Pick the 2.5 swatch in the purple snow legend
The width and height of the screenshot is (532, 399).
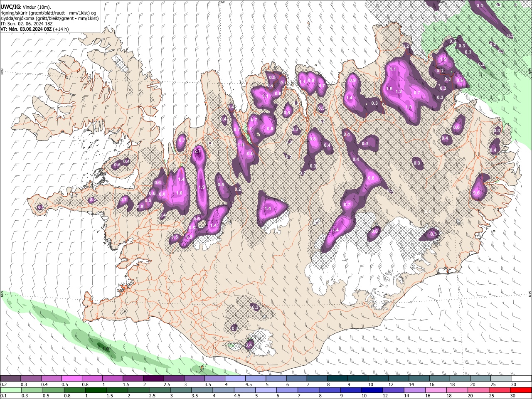174,378
